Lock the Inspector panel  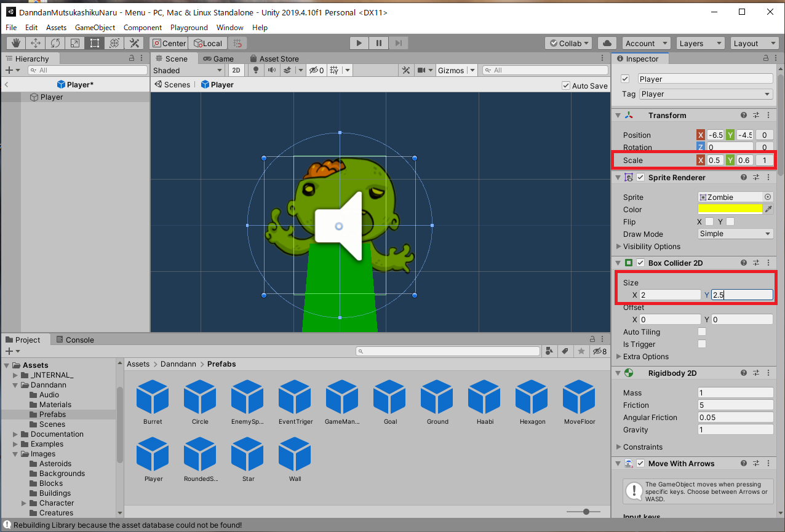(x=765, y=58)
